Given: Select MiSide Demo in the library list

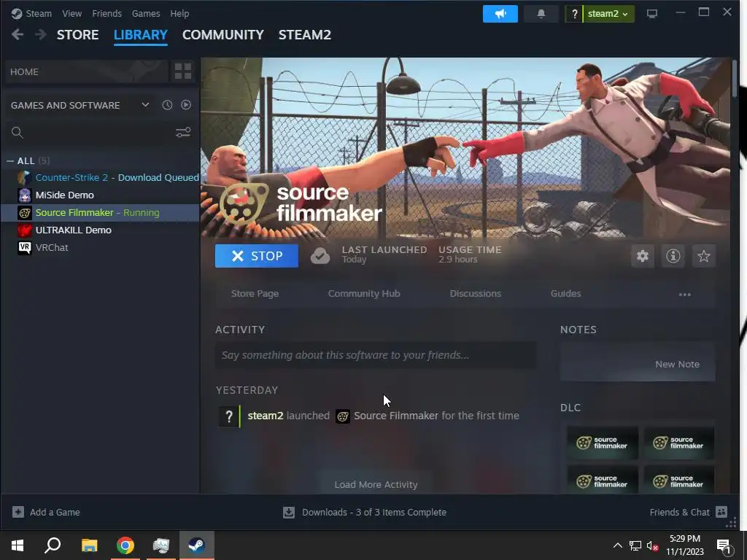Looking at the screenshot, I should (100, 195).
